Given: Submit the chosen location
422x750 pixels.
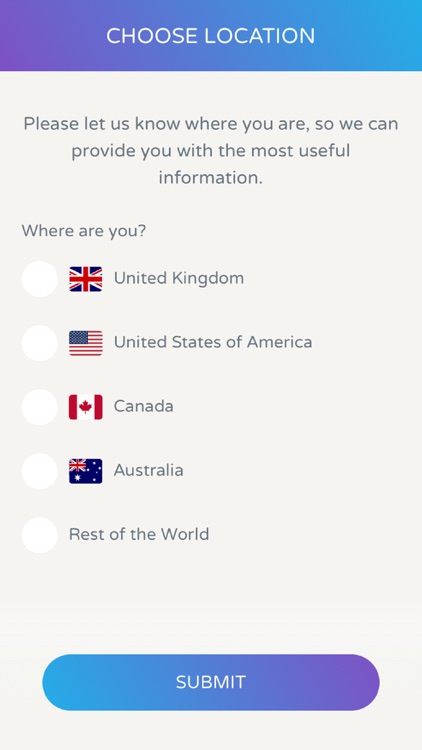Looking at the screenshot, I should pos(211,682).
